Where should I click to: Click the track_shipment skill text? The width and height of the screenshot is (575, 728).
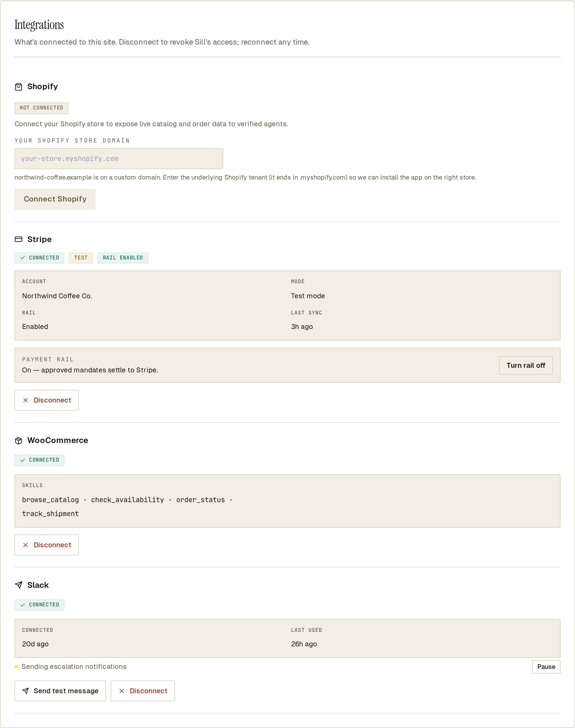(50, 514)
